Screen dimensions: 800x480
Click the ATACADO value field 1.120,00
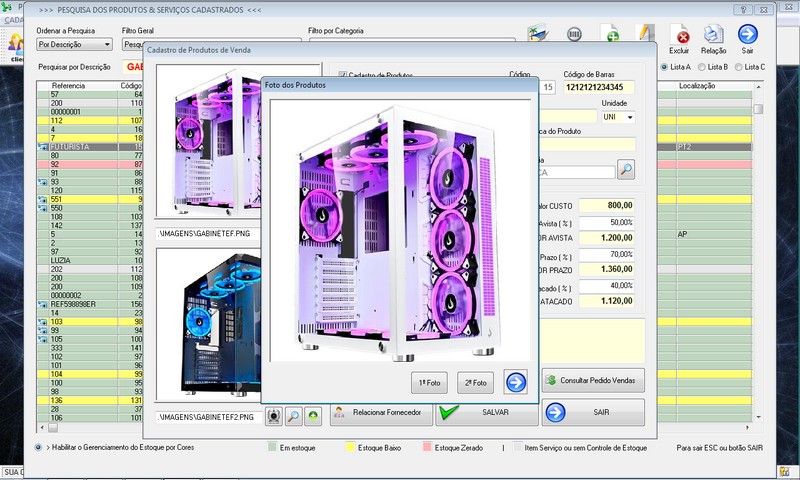[x=607, y=301]
